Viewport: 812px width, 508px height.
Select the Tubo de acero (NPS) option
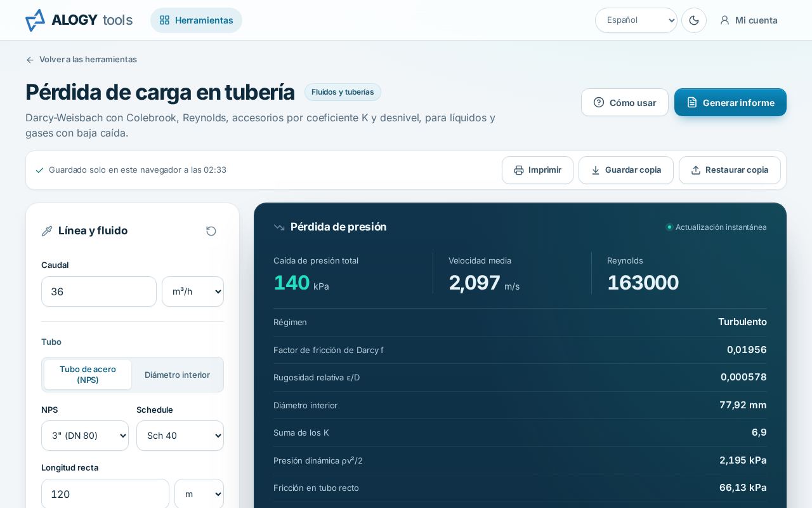pyautogui.click(x=88, y=375)
